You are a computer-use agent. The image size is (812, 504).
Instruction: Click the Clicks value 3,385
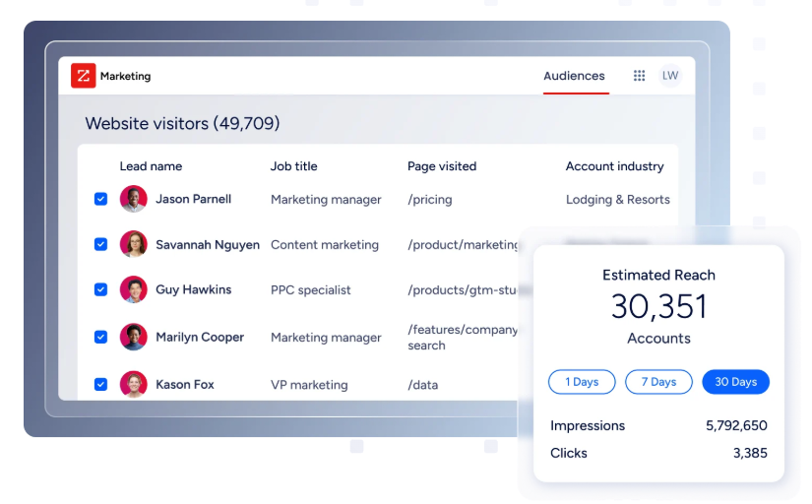click(x=750, y=453)
